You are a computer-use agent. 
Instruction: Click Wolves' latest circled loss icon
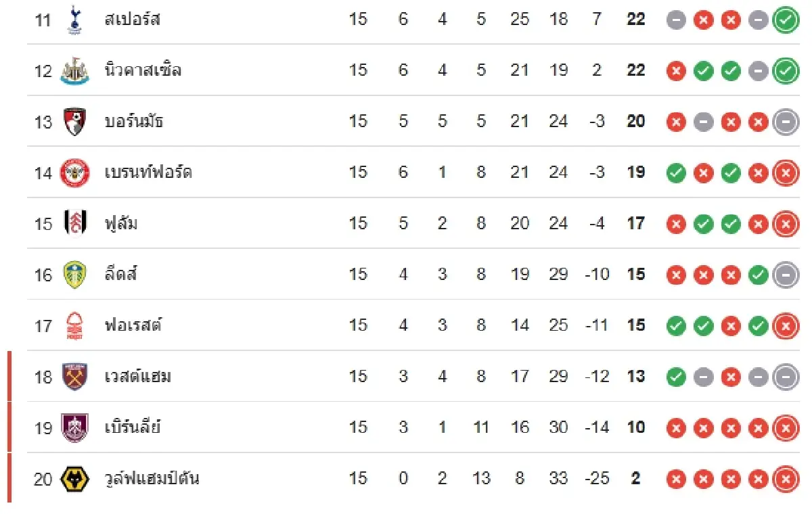[x=786, y=479]
